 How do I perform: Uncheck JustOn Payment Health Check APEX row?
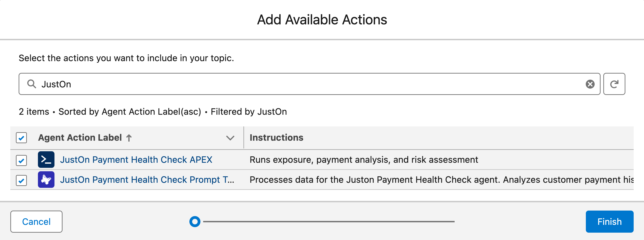21,160
